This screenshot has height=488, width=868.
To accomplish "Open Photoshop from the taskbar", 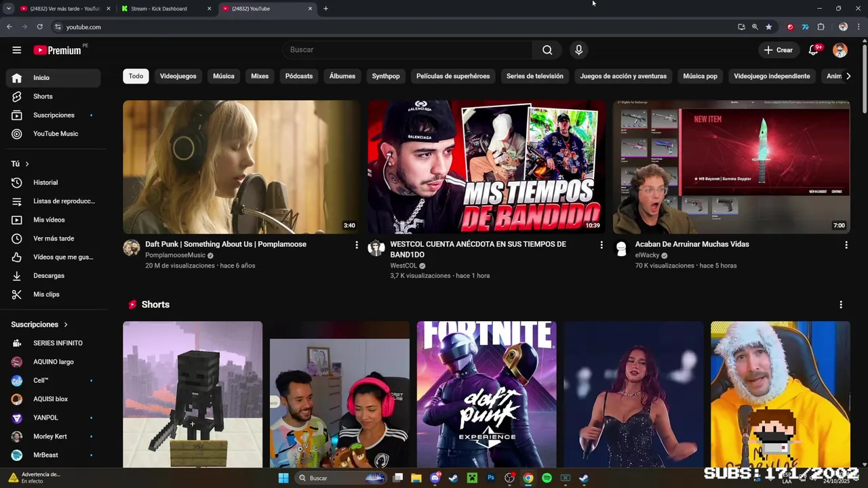I will click(491, 478).
